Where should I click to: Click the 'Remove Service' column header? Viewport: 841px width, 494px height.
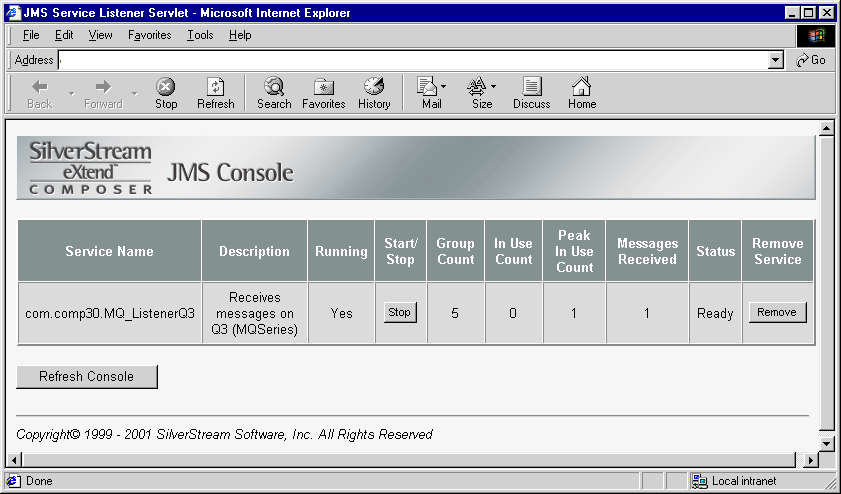(778, 251)
